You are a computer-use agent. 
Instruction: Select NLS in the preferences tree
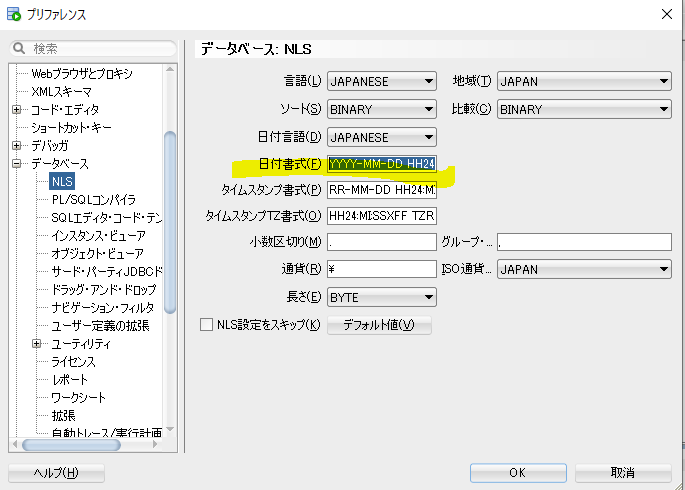coord(62,182)
